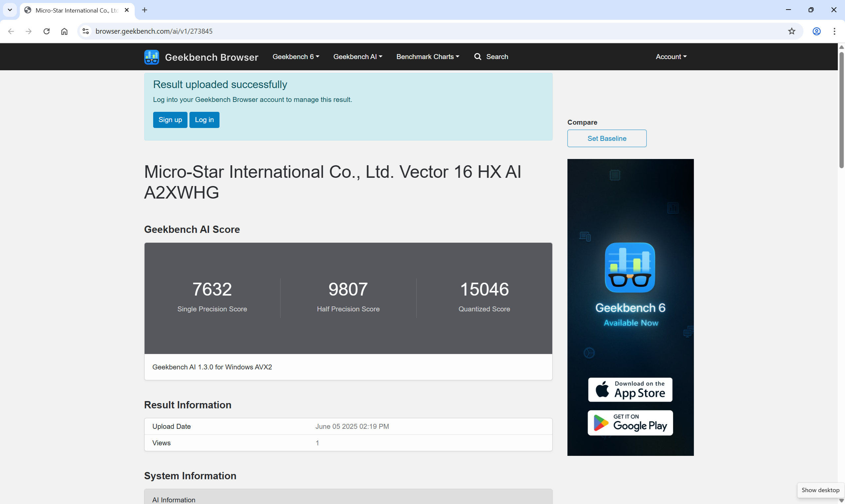Click the Show desktop button
This screenshot has width=845, height=504.
point(821,490)
